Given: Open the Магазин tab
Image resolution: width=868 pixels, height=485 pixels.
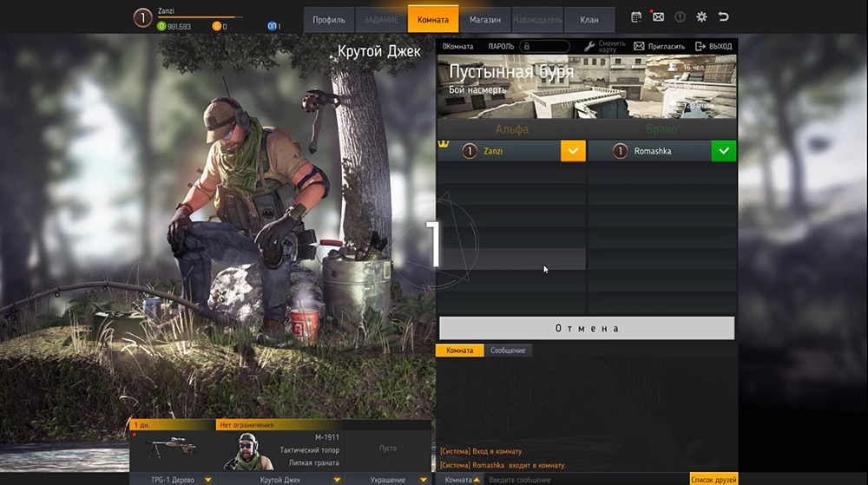Looking at the screenshot, I should click(484, 19).
